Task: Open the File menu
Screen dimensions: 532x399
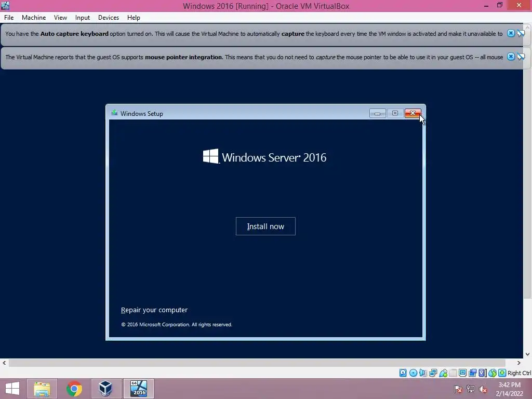Action: (9, 18)
